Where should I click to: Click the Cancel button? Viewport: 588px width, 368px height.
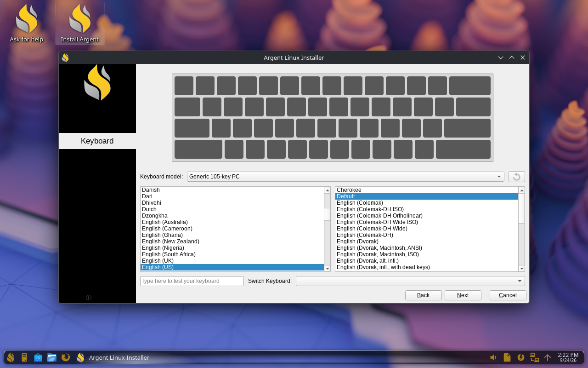(x=508, y=295)
